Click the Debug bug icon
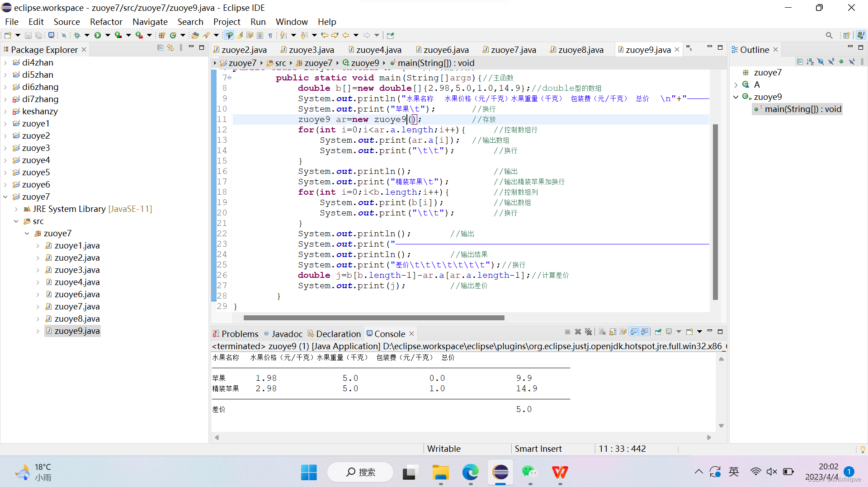The height and width of the screenshot is (487, 868). (77, 35)
